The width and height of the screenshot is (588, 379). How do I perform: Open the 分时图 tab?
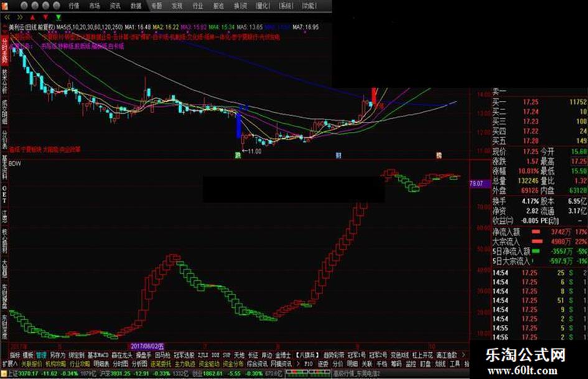119,364
